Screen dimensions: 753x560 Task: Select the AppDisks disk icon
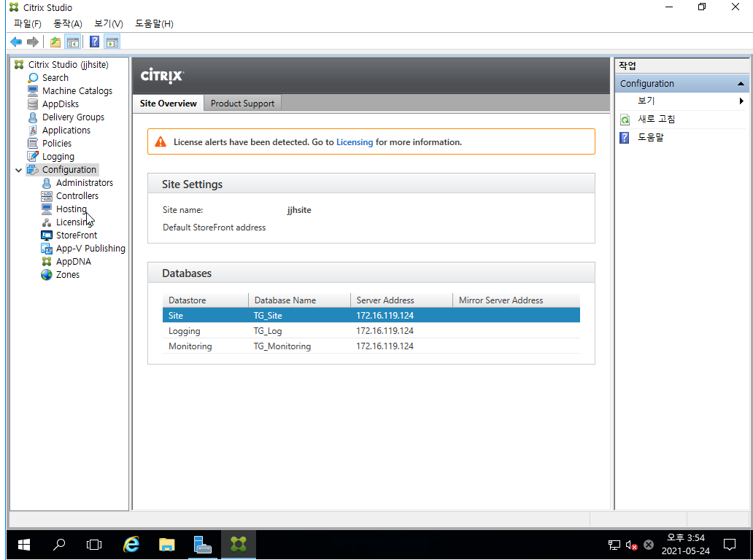(x=33, y=104)
